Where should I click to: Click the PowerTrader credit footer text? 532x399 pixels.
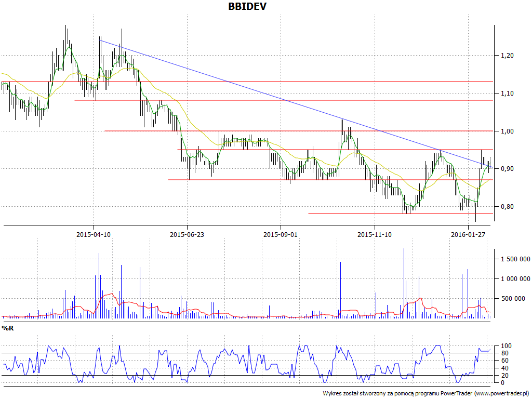pos(426,394)
